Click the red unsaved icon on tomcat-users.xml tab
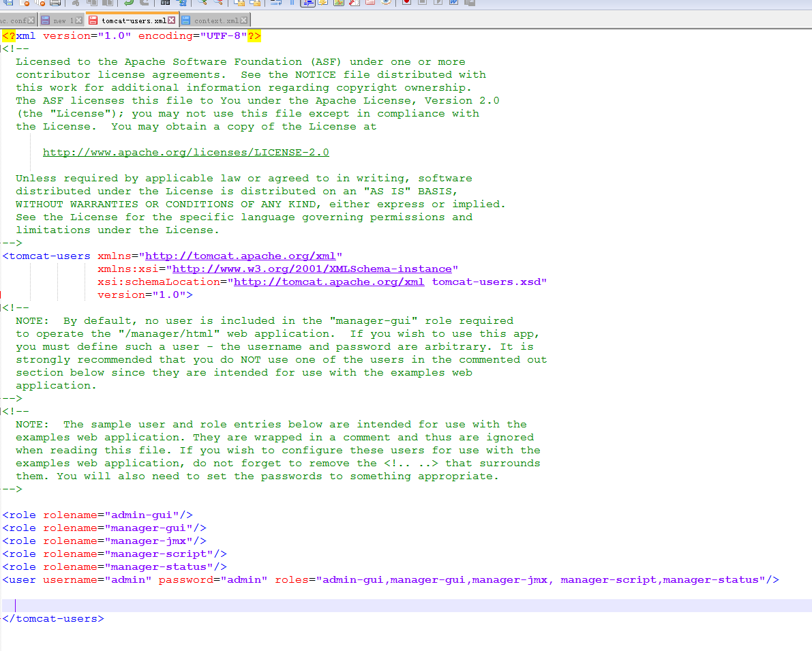Screen dimensions: 812x651 point(93,20)
